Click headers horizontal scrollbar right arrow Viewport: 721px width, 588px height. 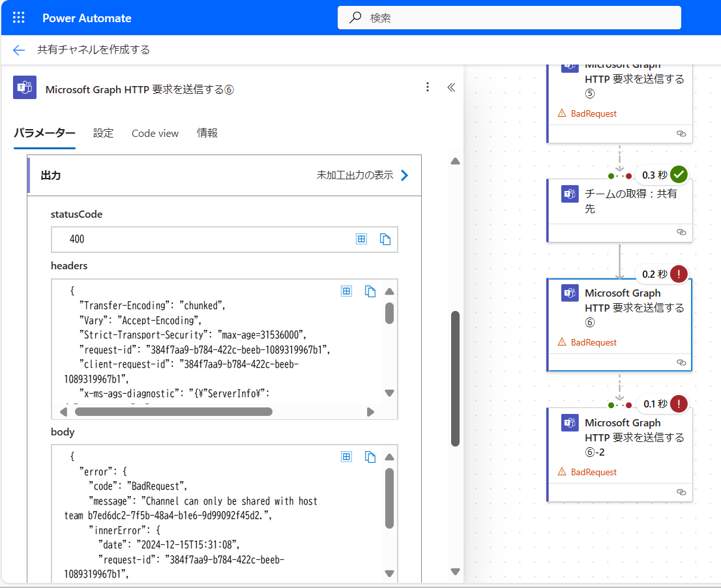pos(370,412)
